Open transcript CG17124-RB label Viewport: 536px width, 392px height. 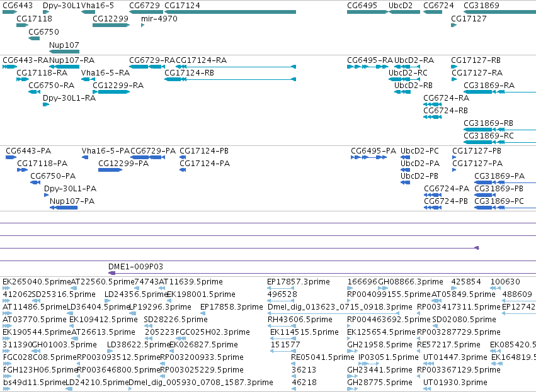click(x=190, y=73)
